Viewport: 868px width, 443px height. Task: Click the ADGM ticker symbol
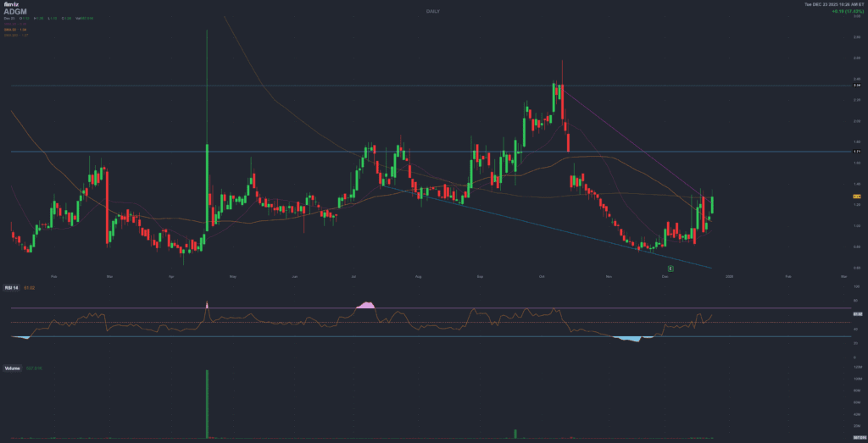[x=14, y=12]
